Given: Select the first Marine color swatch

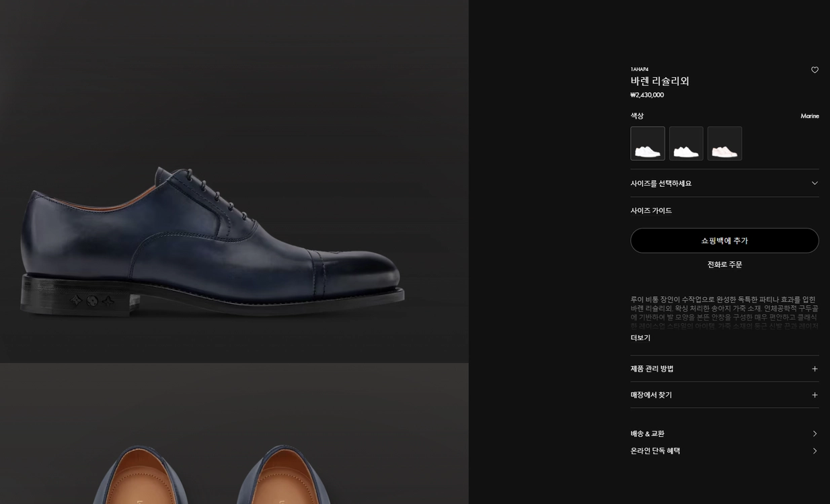Looking at the screenshot, I should (648, 143).
